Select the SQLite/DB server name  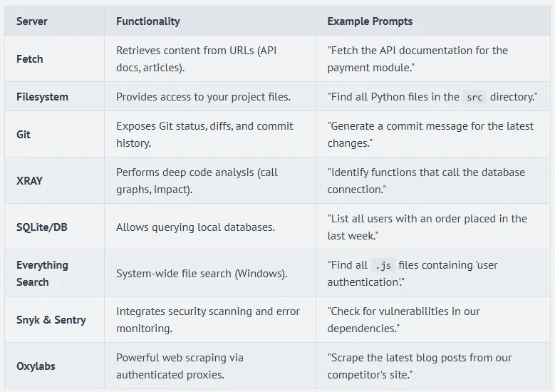tap(43, 227)
